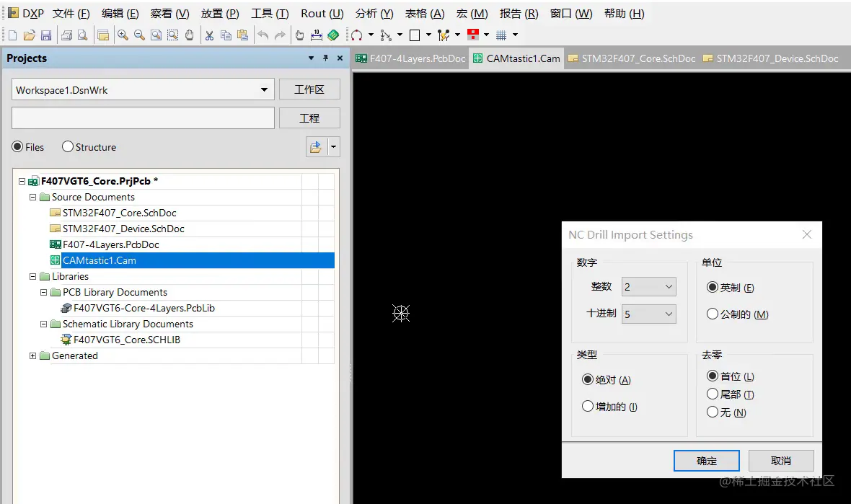The height and width of the screenshot is (504, 851).
Task: Click the print preview icon
Action: coord(82,35)
